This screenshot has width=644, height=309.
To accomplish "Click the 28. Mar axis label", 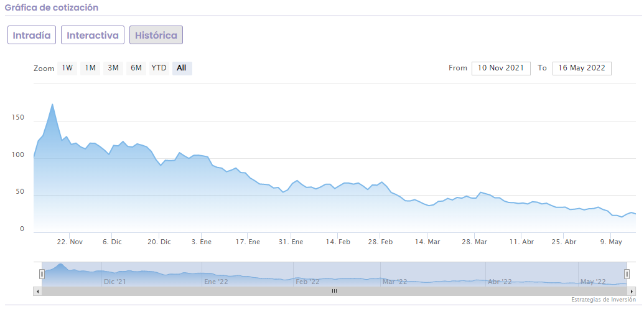I will (x=474, y=242).
